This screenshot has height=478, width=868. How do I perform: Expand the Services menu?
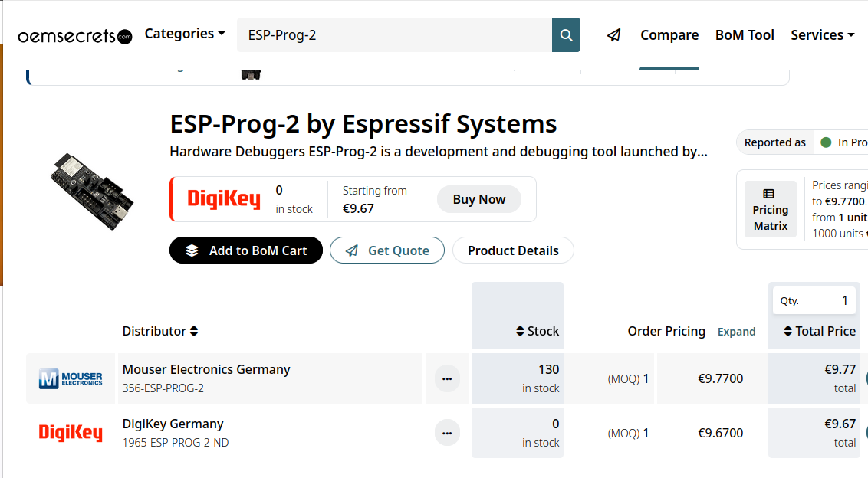coord(822,35)
